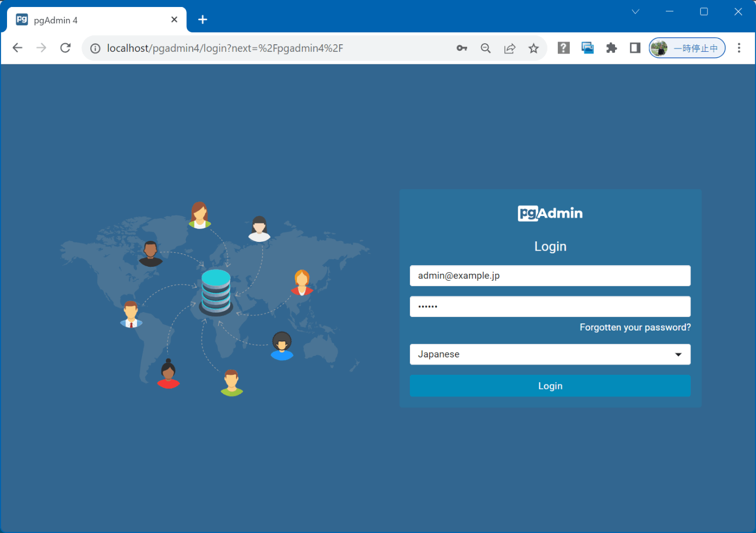View site information icon in address bar

coord(95,49)
